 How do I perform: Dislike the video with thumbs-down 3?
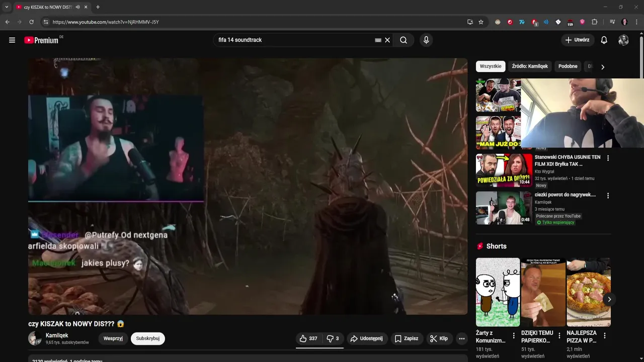(333, 338)
